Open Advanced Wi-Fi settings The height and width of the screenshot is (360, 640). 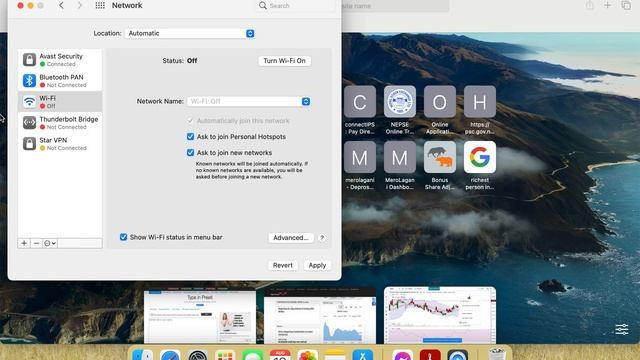tap(291, 238)
